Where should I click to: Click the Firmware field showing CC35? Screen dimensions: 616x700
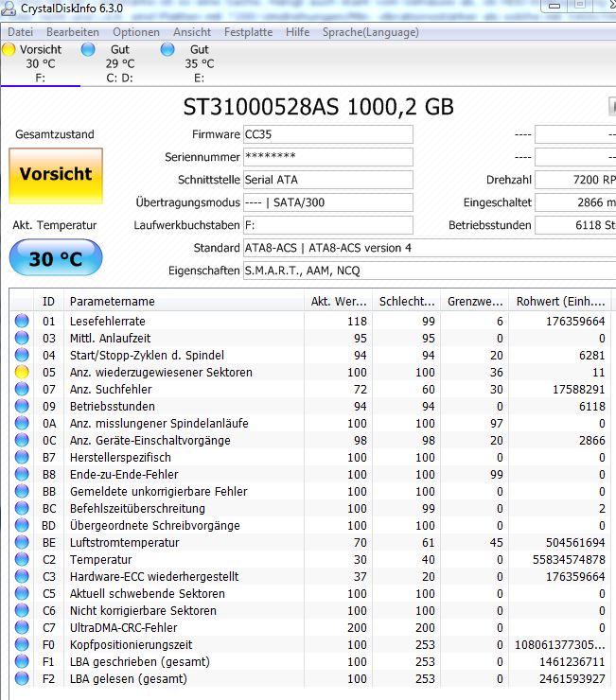tap(328, 134)
